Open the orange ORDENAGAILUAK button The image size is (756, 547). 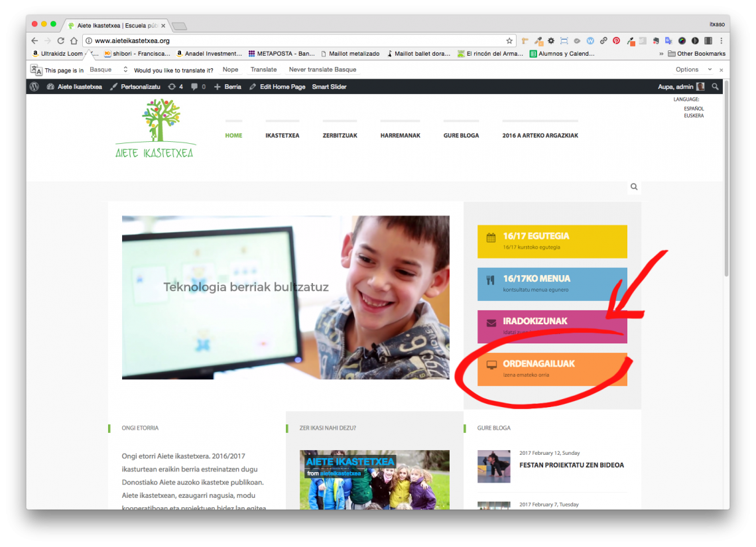click(x=552, y=369)
